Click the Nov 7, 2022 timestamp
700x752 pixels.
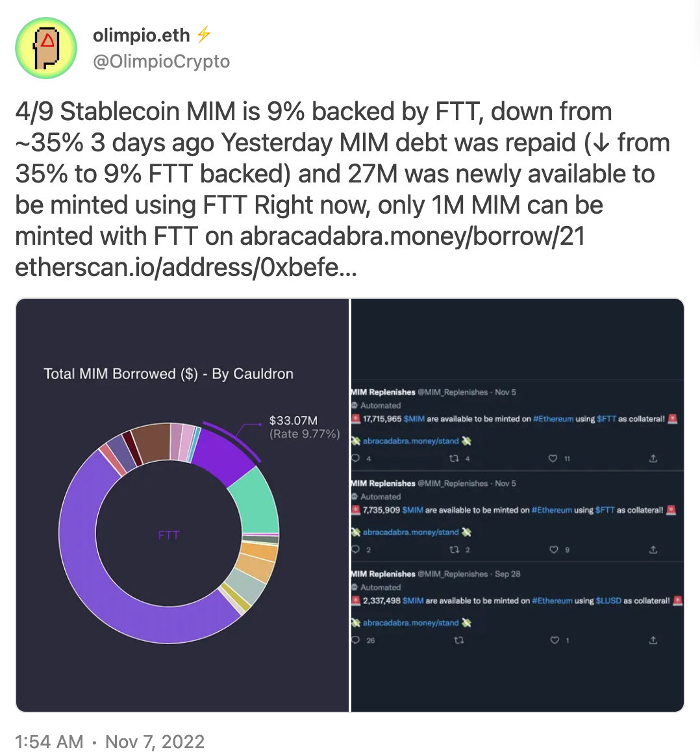(155, 742)
